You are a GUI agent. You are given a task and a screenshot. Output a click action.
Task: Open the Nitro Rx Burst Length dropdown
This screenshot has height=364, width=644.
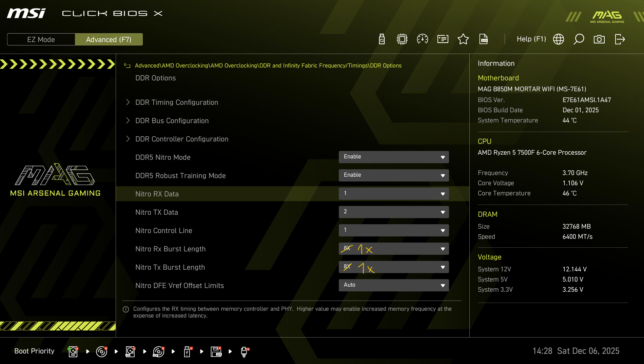pyautogui.click(x=394, y=249)
